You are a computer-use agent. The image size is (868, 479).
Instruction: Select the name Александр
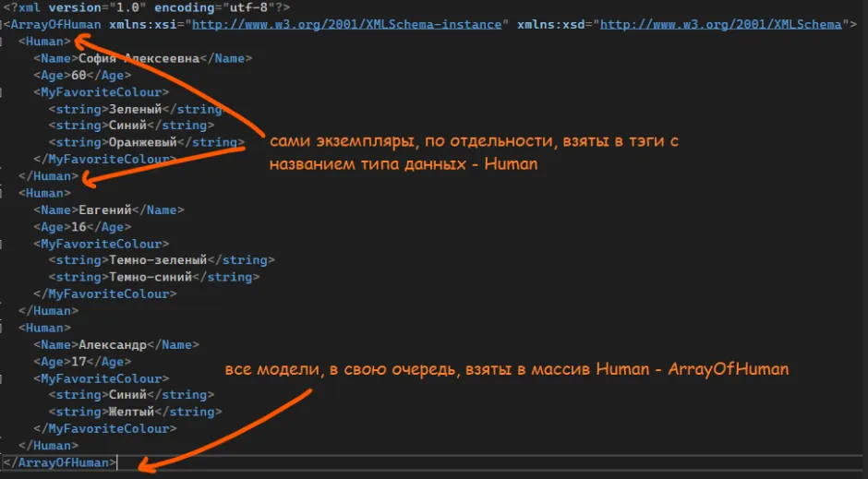(x=113, y=344)
